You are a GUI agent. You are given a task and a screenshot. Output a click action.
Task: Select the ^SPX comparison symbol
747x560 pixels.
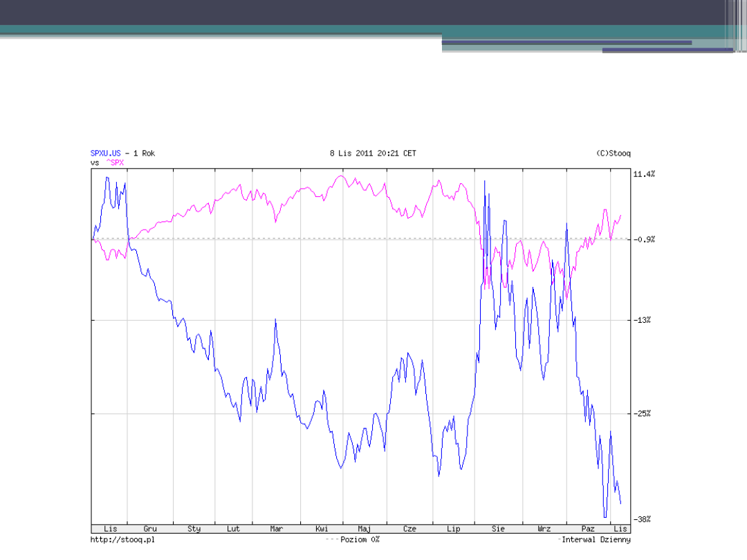click(114, 162)
